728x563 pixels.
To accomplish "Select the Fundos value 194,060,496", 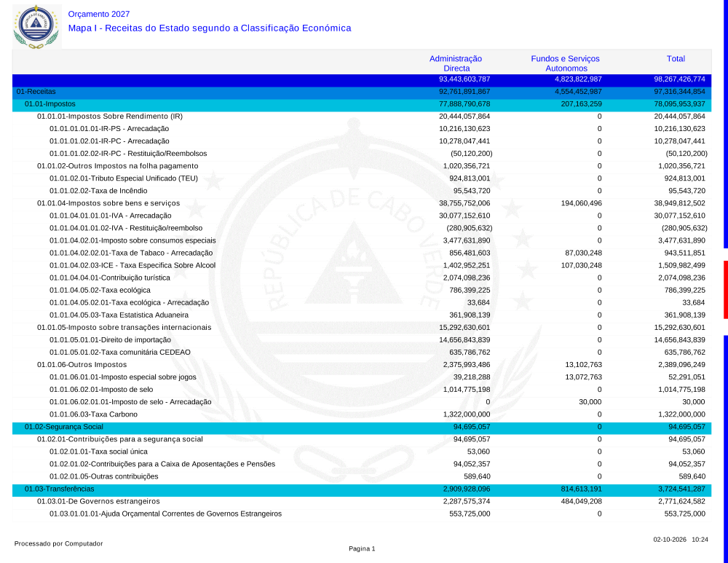I will click(581, 203).
